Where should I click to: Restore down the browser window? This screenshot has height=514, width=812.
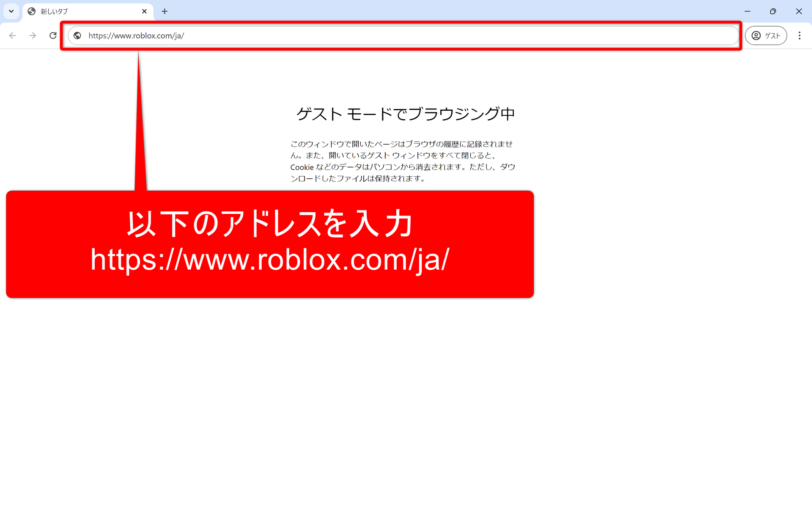(773, 11)
